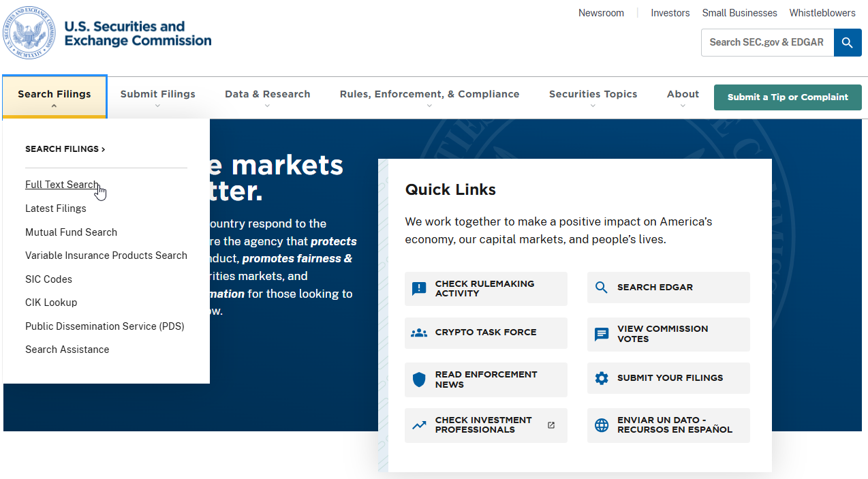Select the globe icon for Spanish resources
The height and width of the screenshot is (479, 868).
coord(601,424)
